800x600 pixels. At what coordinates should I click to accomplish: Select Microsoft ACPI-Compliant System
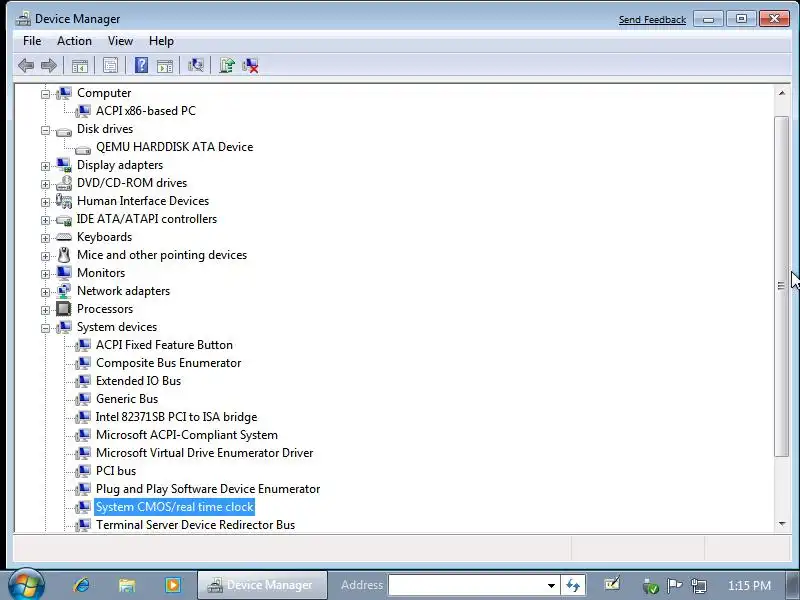point(187,435)
